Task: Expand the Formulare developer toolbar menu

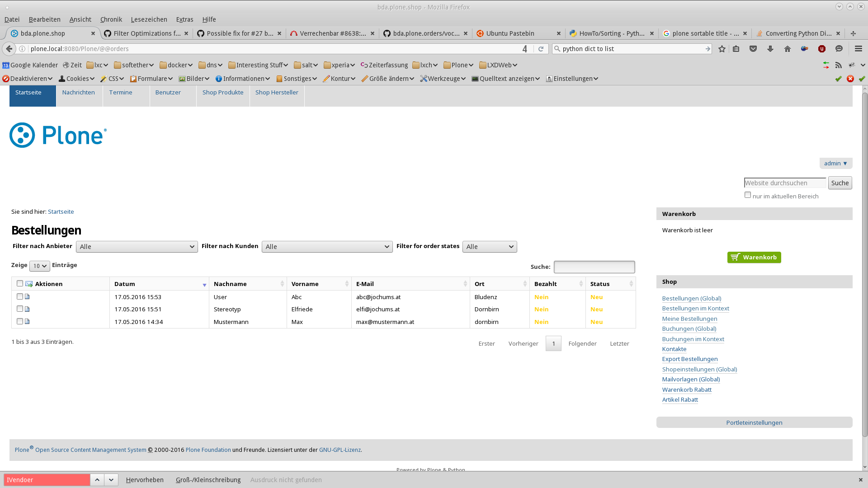Action: (151, 79)
